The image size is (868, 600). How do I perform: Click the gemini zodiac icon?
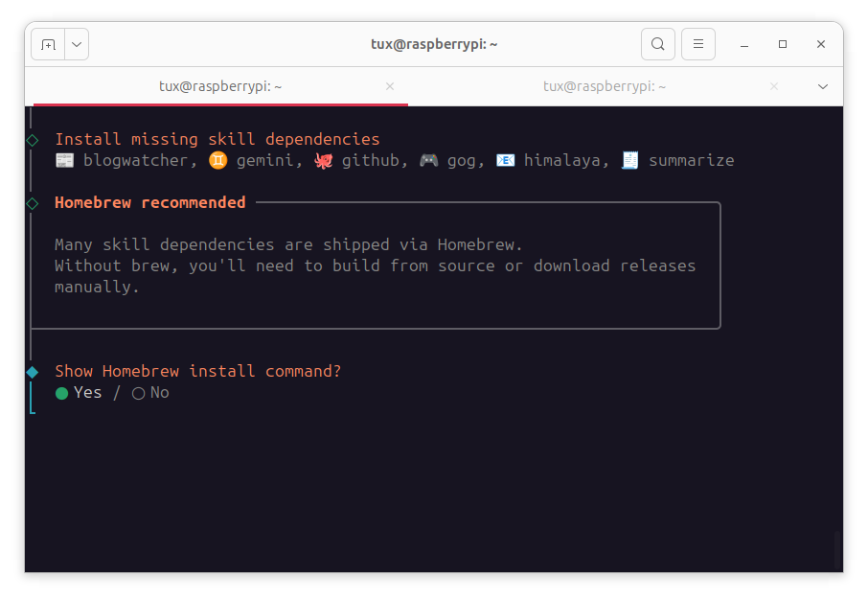217,161
